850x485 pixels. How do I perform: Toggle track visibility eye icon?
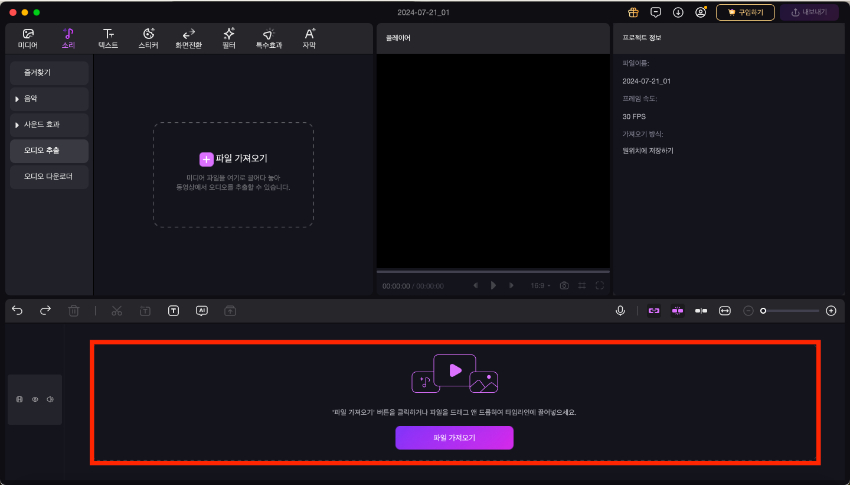coord(35,400)
